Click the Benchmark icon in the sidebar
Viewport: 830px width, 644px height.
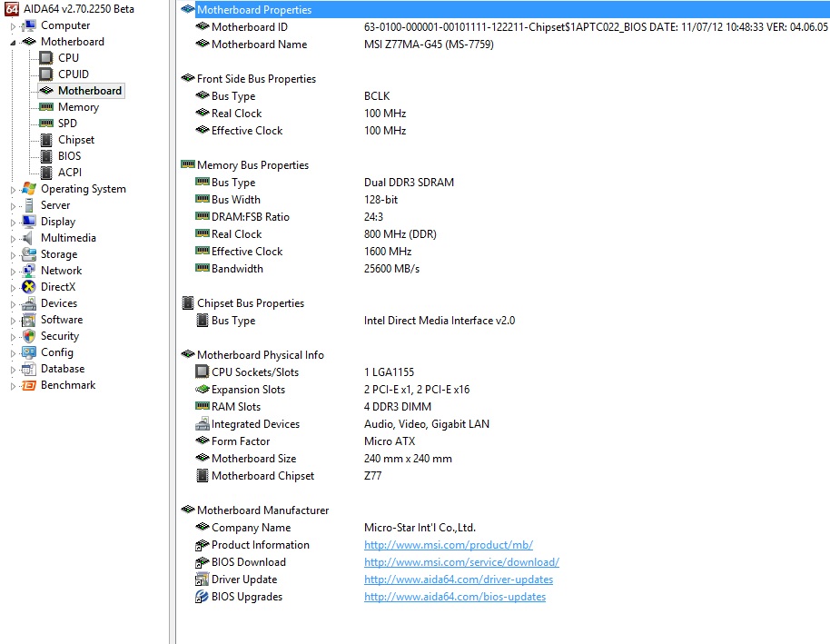click(x=28, y=385)
